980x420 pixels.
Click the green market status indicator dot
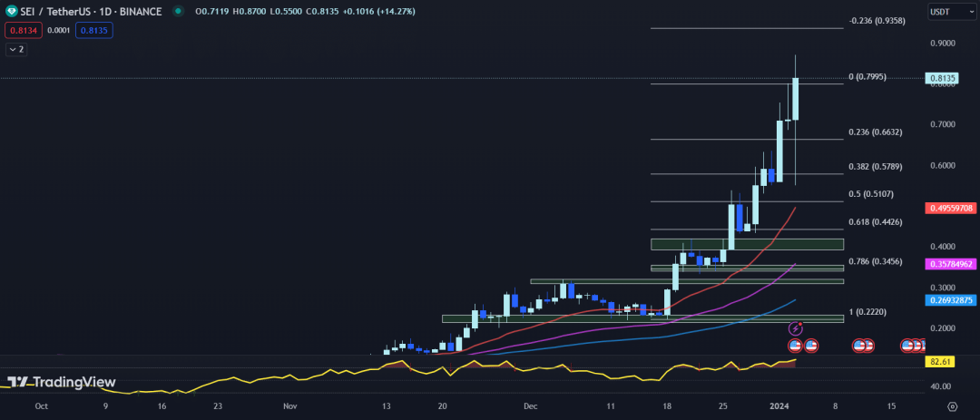177,12
